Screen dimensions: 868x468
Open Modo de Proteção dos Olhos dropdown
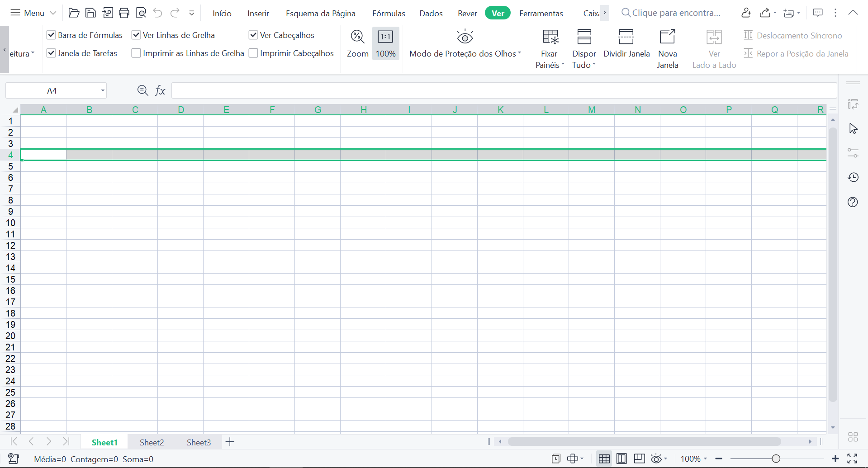(519, 53)
